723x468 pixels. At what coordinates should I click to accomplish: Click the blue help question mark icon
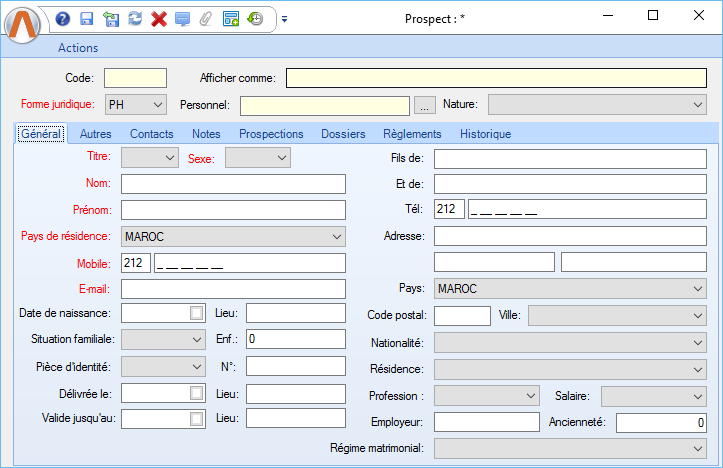click(x=63, y=19)
